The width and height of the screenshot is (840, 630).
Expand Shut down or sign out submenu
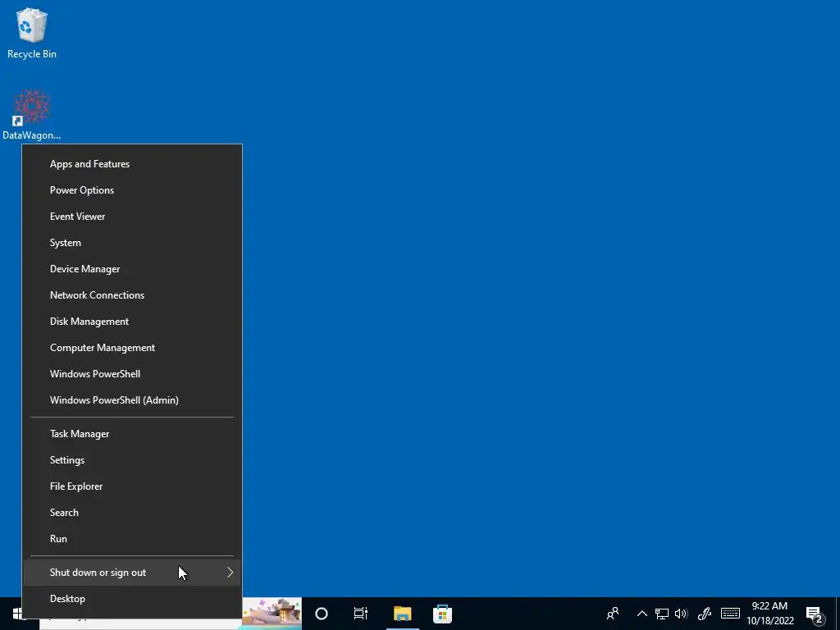point(132,573)
